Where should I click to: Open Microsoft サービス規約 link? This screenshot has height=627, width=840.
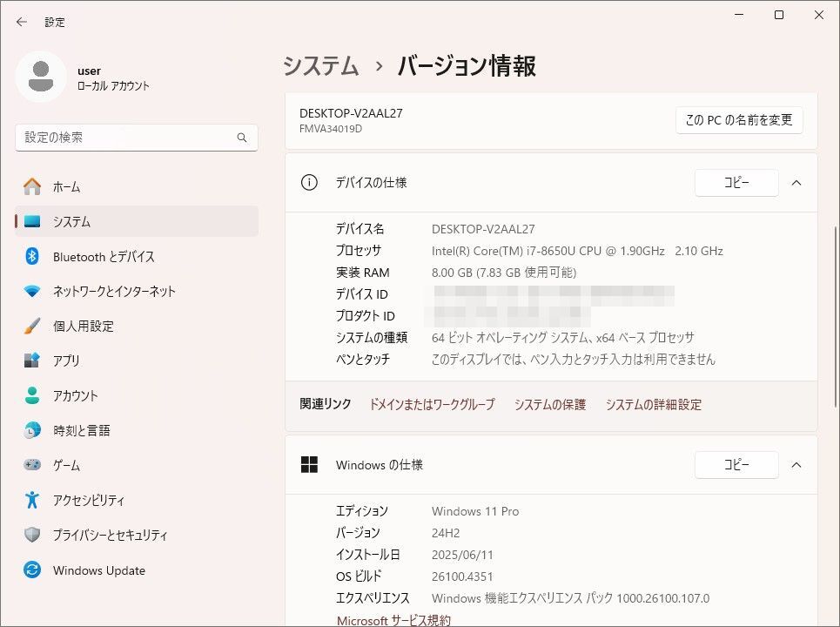tap(393, 620)
